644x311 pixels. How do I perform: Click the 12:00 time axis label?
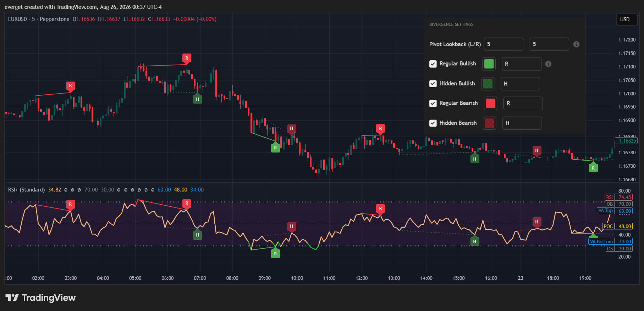[362, 278]
